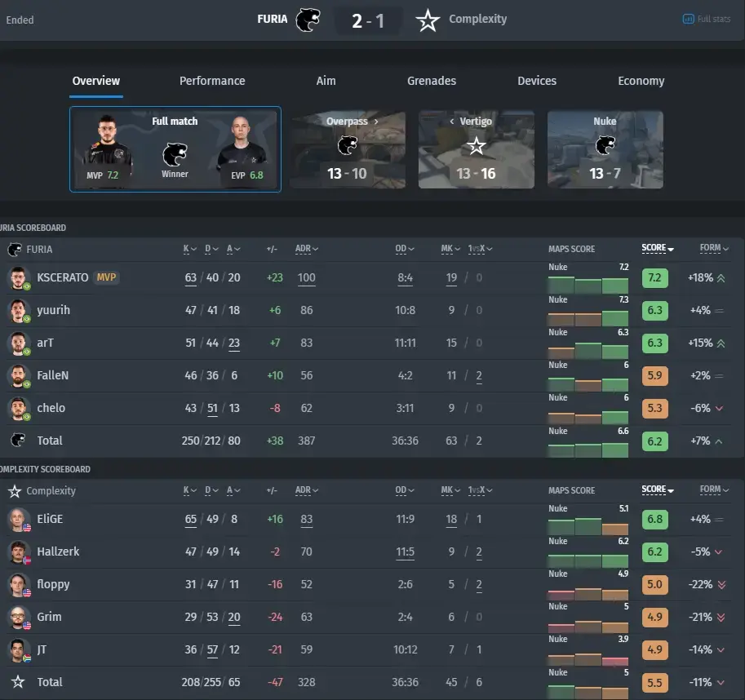Click floppy's 5.0 score badge
Image resolution: width=745 pixels, height=700 pixels.
coord(654,585)
